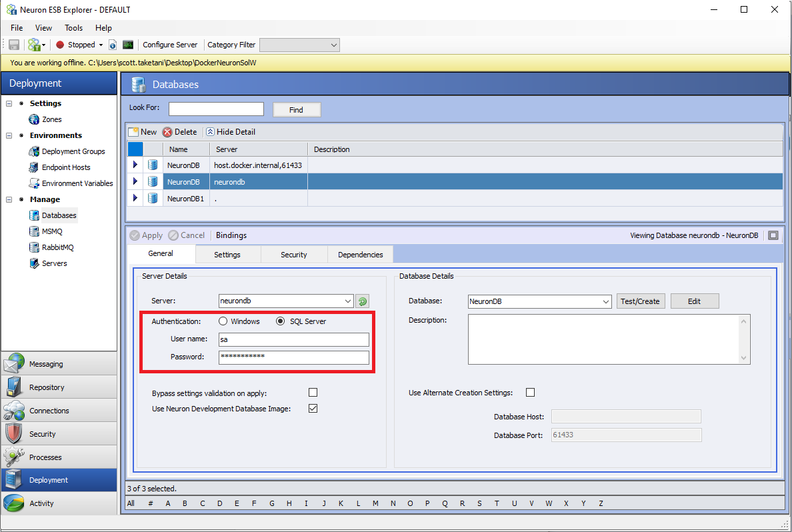This screenshot has width=792, height=532.
Task: Click Hide Detail button
Action: click(x=231, y=132)
